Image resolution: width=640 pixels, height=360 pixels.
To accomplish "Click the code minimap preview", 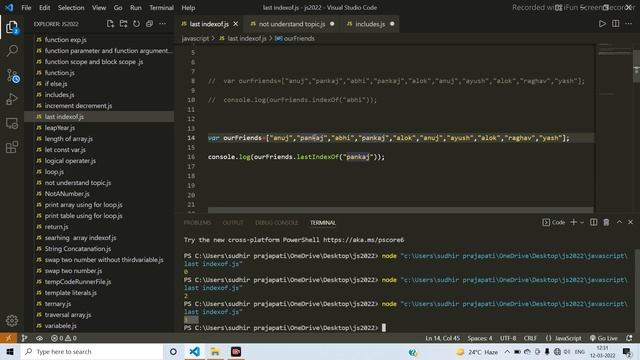I will (x=614, y=69).
